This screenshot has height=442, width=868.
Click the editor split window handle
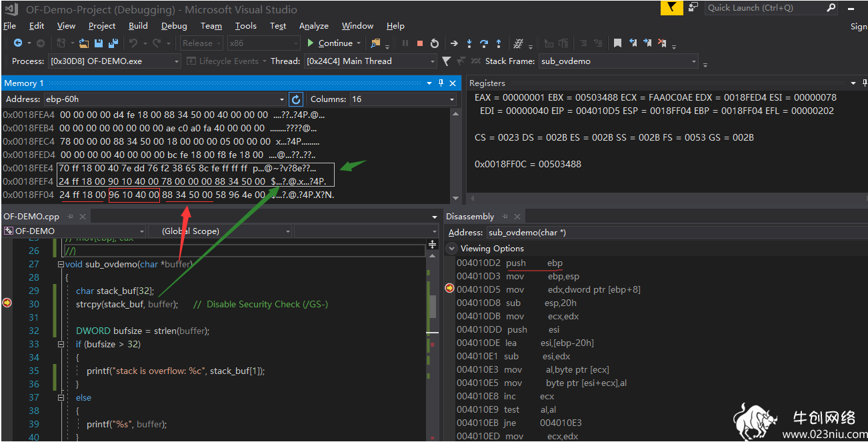[x=432, y=245]
